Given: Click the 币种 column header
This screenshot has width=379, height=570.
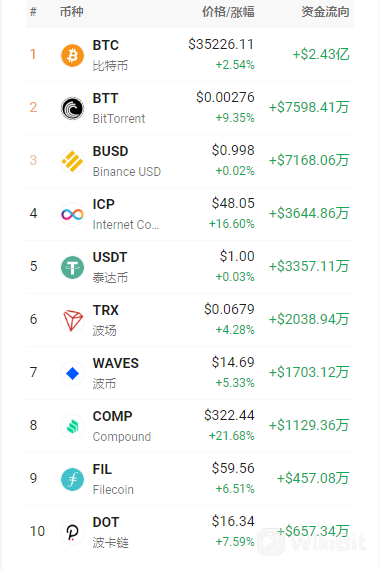Looking at the screenshot, I should pyautogui.click(x=72, y=12).
